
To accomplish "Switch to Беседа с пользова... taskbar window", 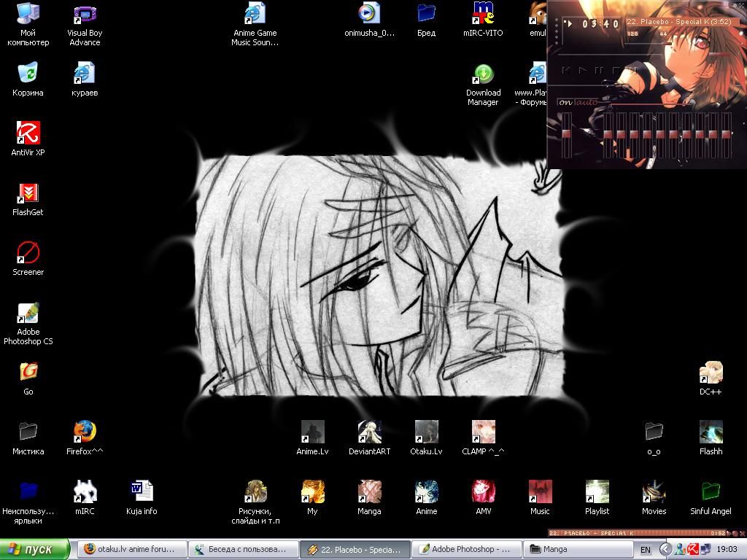I will pyautogui.click(x=242, y=549).
